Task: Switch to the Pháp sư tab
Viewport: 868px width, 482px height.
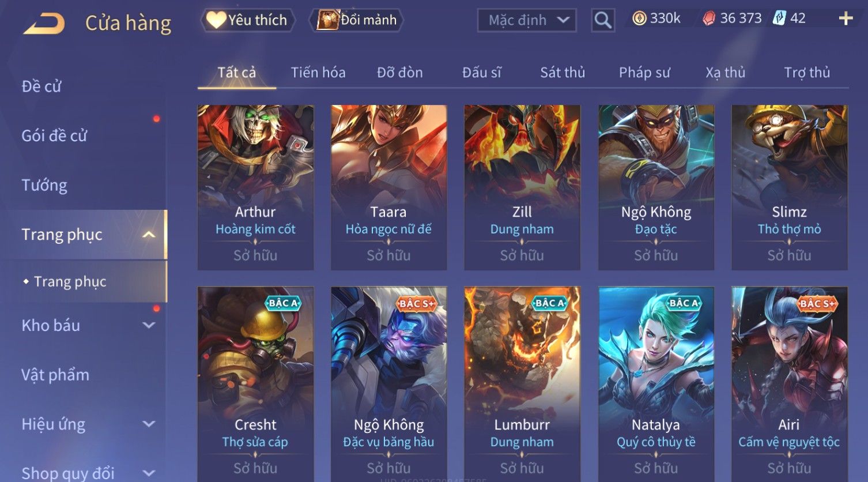Action: pyautogui.click(x=644, y=73)
